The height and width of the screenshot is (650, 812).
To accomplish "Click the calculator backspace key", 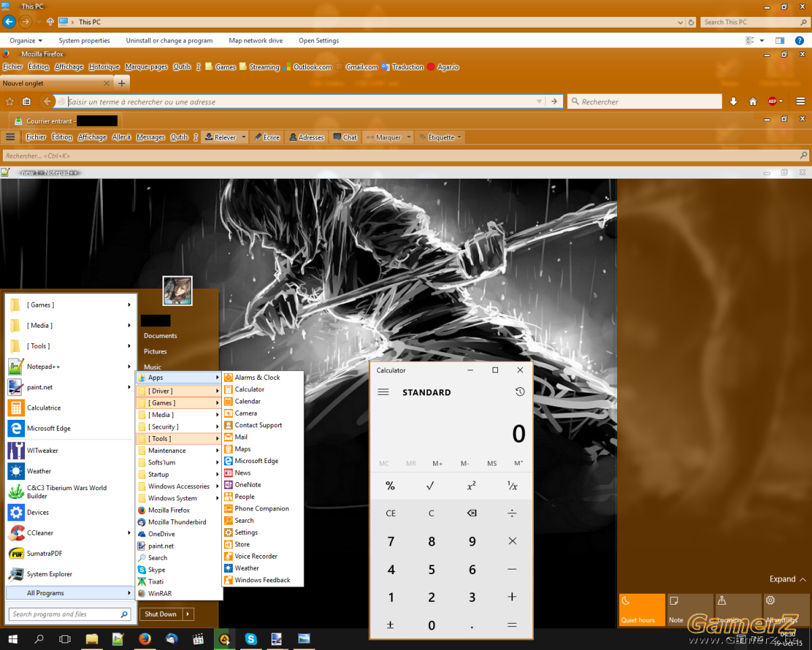I will (x=472, y=513).
